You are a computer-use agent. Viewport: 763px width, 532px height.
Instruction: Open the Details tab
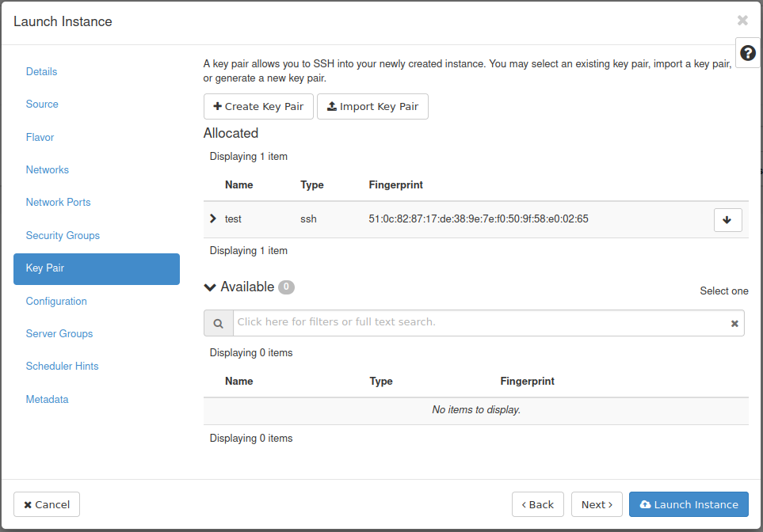click(42, 71)
